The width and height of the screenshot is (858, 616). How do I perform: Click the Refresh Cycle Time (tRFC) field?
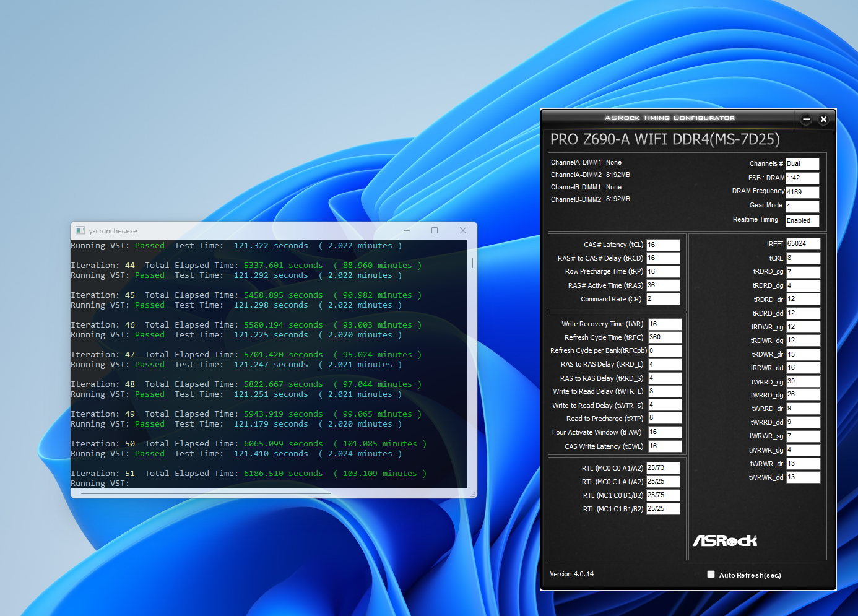[665, 337]
